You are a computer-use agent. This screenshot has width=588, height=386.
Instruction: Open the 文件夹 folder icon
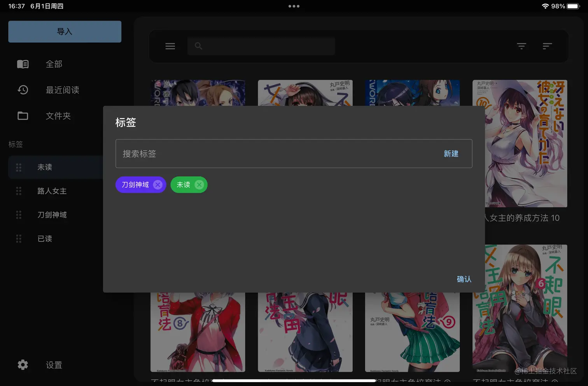(x=23, y=116)
